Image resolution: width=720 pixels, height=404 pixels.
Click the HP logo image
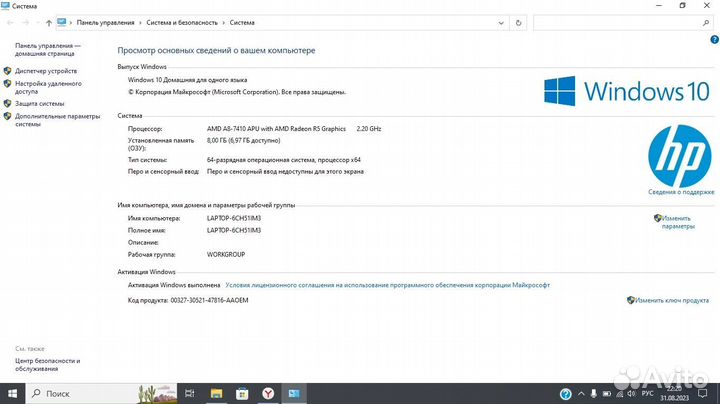click(680, 156)
